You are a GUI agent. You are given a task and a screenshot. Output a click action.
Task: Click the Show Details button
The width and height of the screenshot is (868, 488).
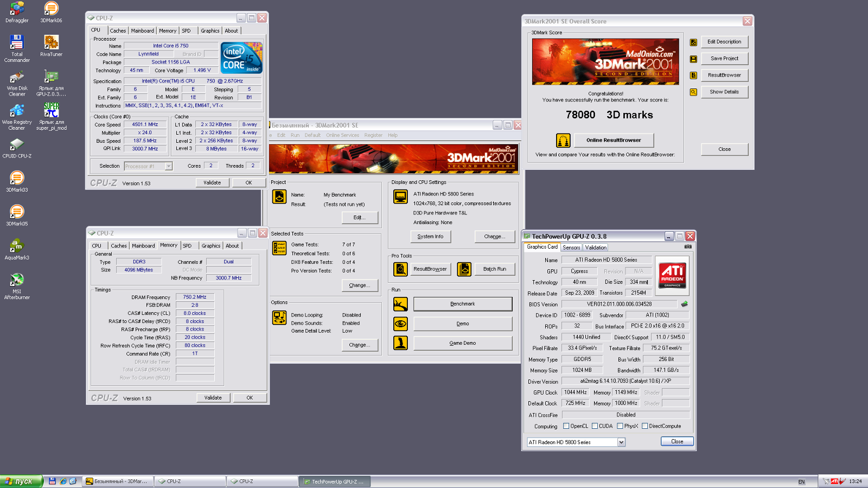[x=724, y=92]
